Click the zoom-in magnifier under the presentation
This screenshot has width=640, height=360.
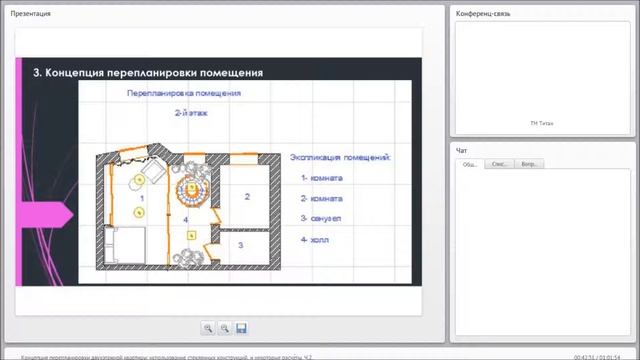(208, 328)
